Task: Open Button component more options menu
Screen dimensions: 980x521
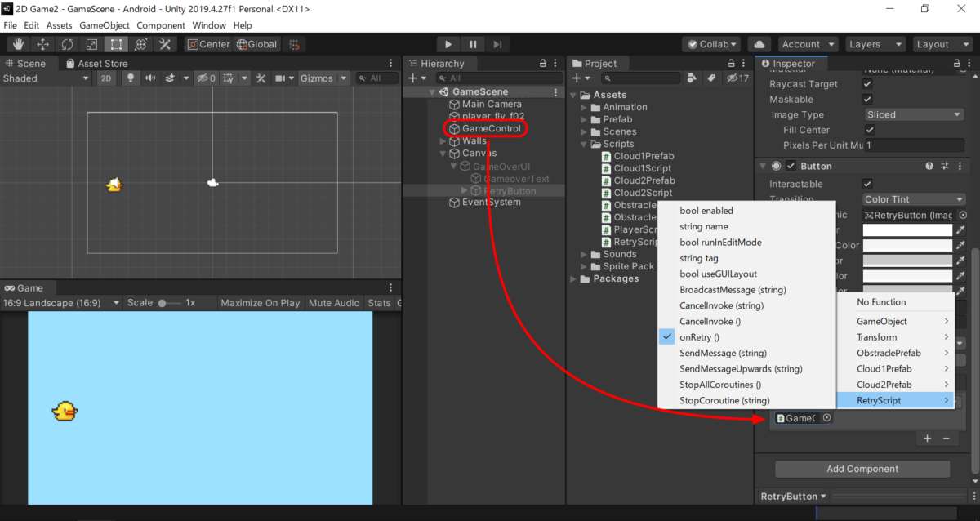Action: pos(960,166)
